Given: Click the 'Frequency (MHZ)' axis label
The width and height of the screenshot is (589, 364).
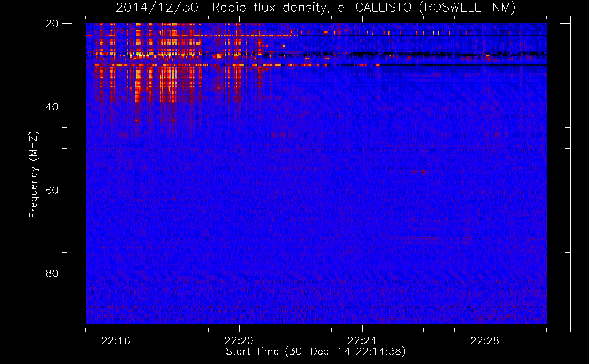Looking at the screenshot, I should point(33,175).
